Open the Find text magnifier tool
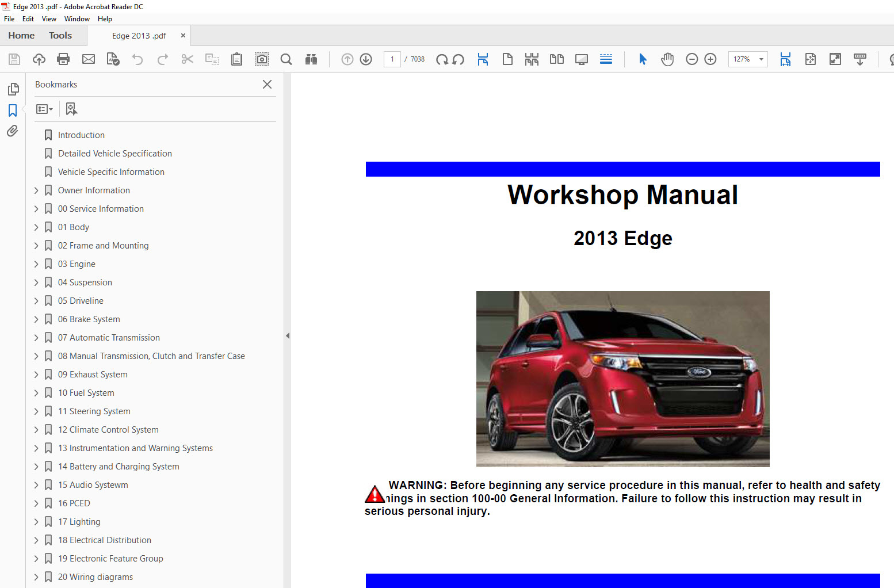894x588 pixels. click(x=286, y=59)
